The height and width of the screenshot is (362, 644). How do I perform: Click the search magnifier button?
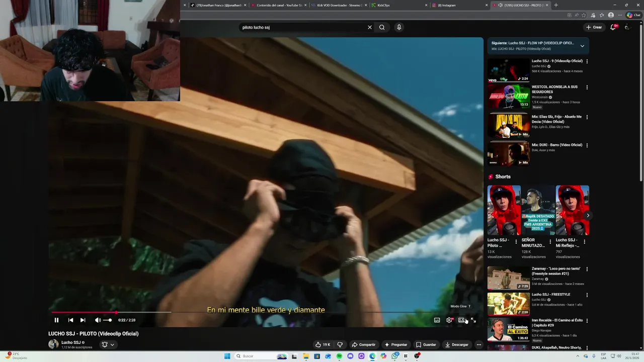tap(382, 27)
